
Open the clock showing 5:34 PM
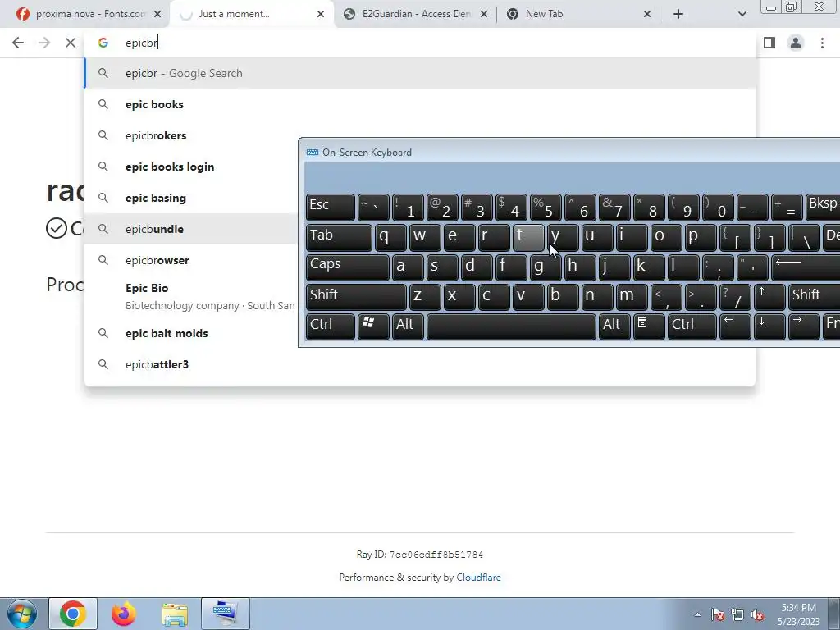798,614
